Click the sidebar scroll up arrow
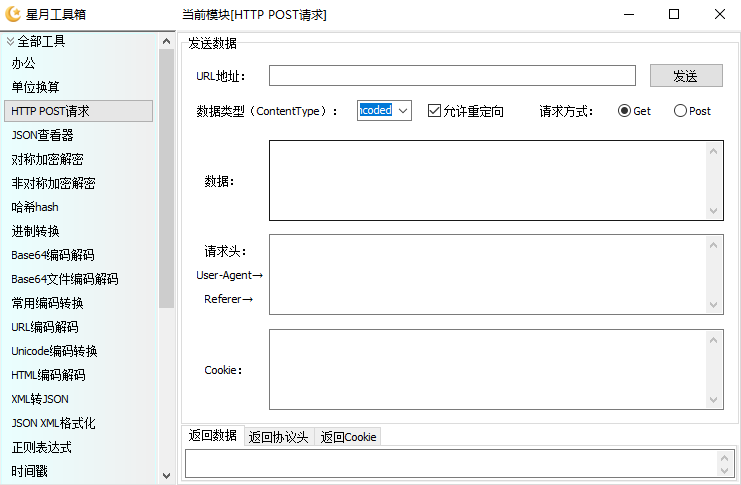The height and width of the screenshot is (485, 741). pos(166,41)
